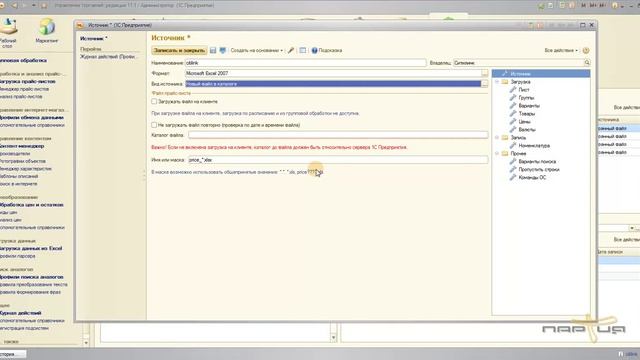Screen dimensions: 640x360
Task: Open Профили обмена данными link
Action: point(32,118)
